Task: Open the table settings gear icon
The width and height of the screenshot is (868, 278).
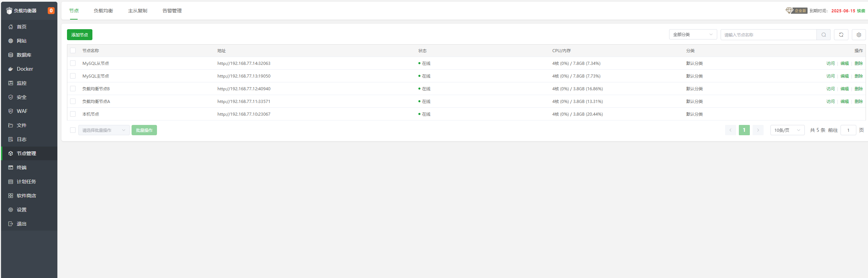Action: tap(858, 35)
